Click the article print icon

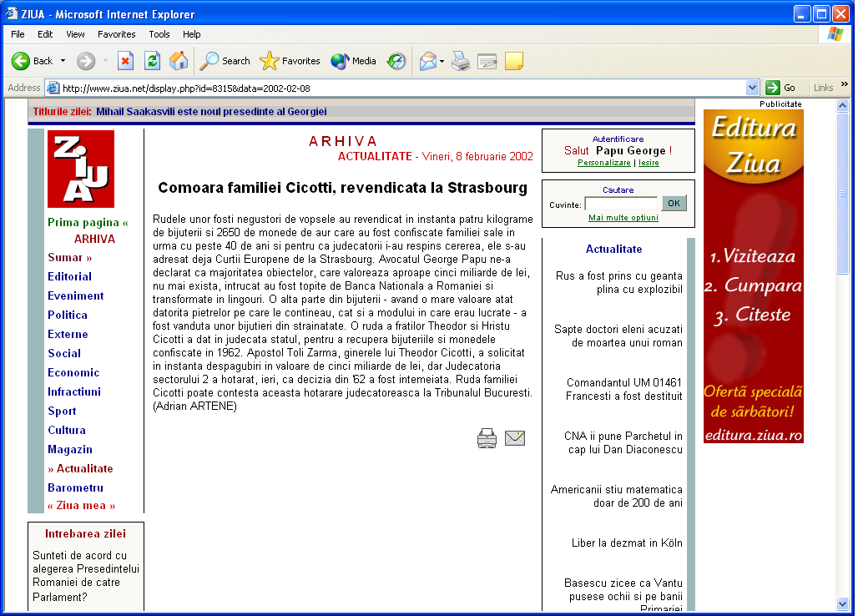(x=487, y=438)
